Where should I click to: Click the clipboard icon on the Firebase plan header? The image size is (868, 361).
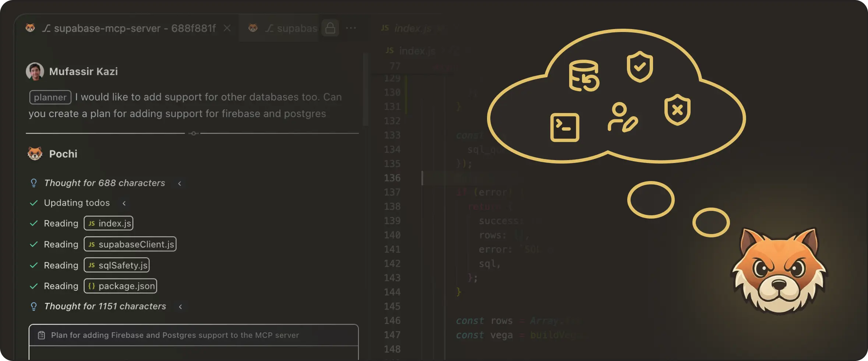[x=41, y=335]
